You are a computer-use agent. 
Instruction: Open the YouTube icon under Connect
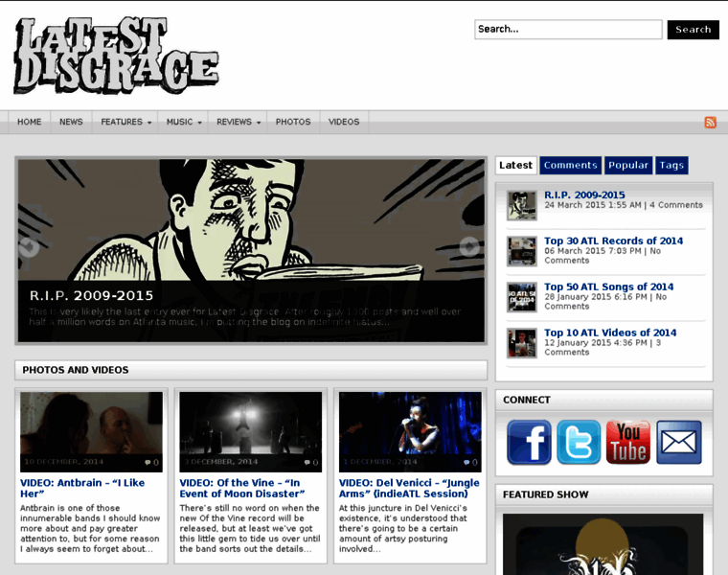point(628,443)
